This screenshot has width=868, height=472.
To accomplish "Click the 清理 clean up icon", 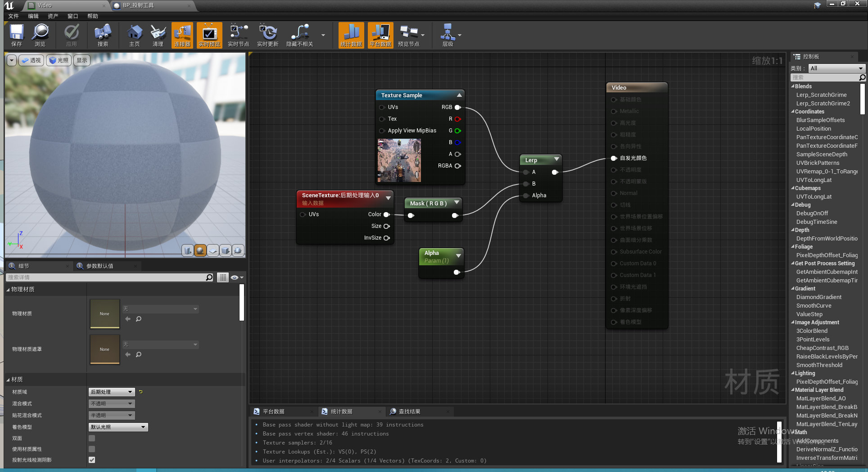I will point(158,35).
